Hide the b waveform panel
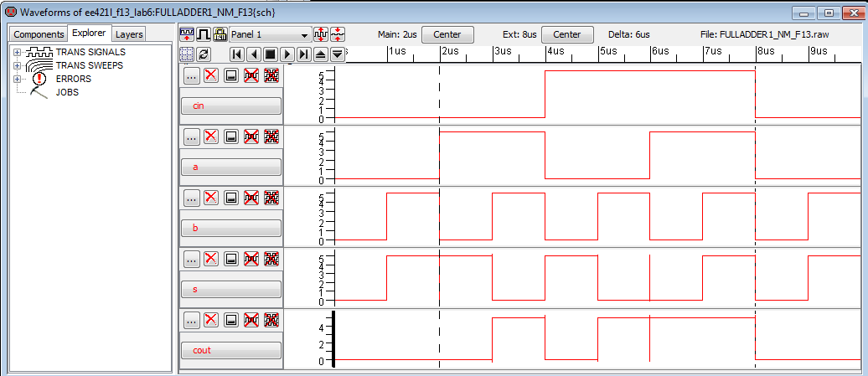The width and height of the screenshot is (868, 376). pos(231,198)
